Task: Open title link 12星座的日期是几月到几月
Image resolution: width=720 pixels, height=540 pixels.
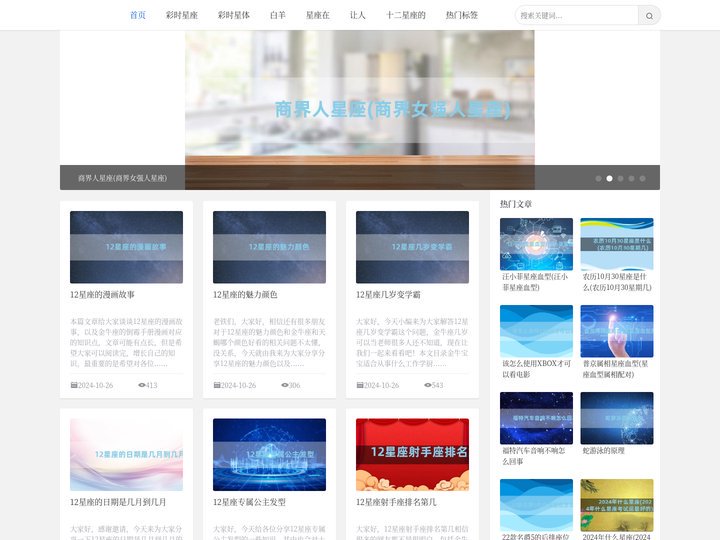Action: [118, 502]
